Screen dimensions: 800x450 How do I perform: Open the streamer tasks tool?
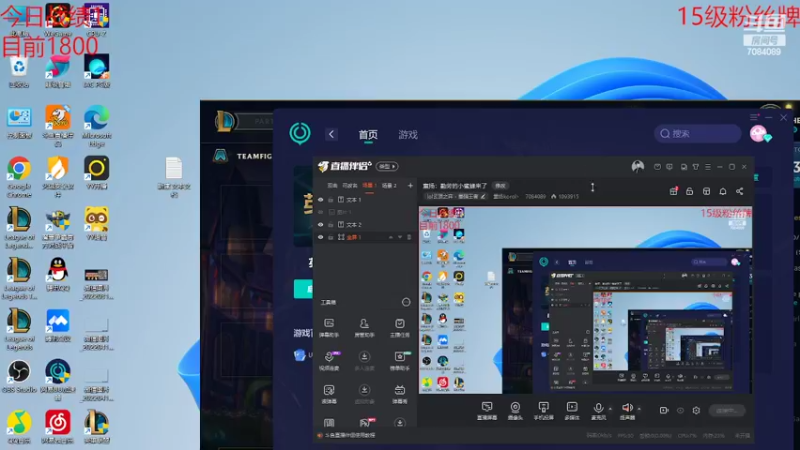(x=399, y=327)
